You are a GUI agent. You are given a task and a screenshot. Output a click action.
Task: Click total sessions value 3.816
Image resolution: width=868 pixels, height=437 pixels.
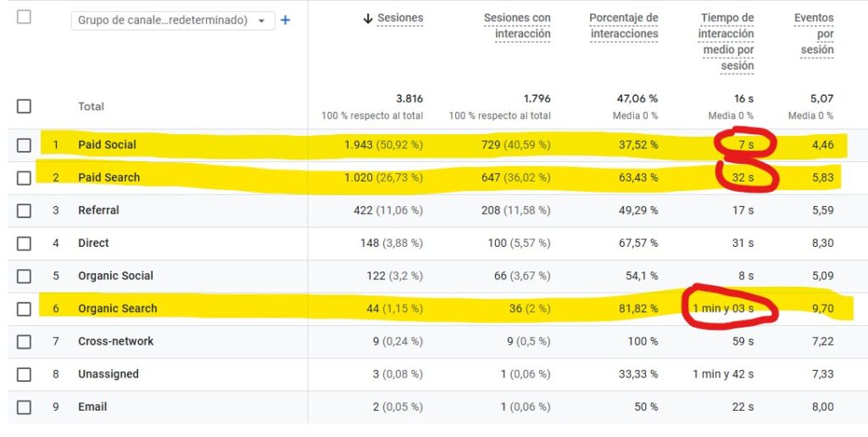pos(409,98)
